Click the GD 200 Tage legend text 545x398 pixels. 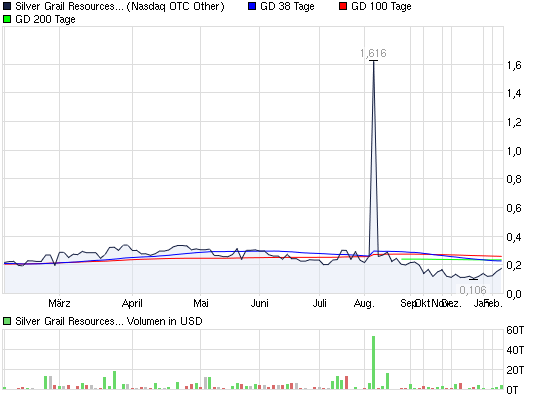(x=46, y=19)
